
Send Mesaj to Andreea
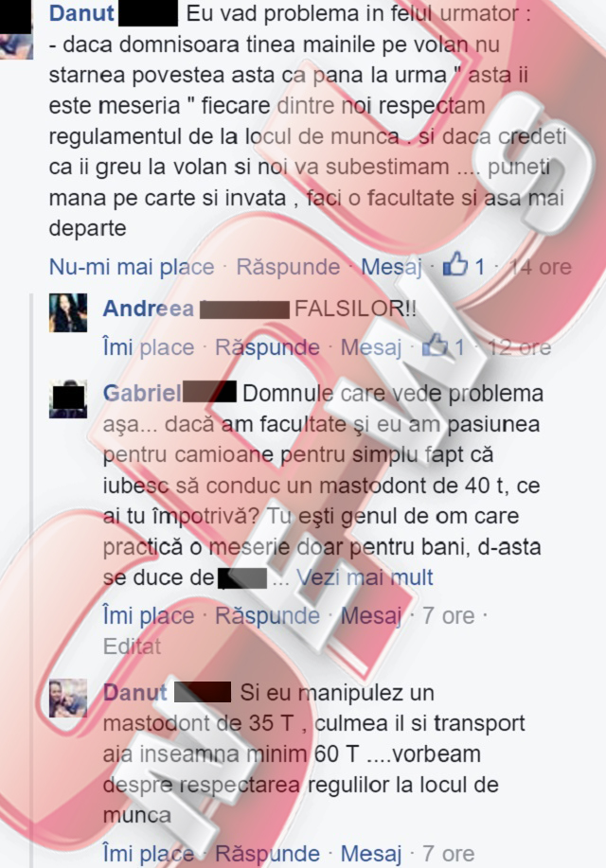(x=370, y=347)
